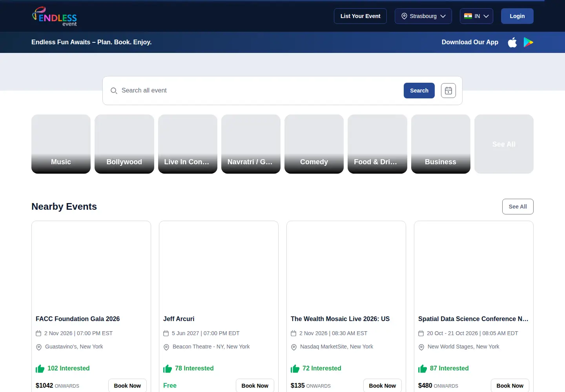The height and width of the screenshot is (392, 565).
Task: Open the calendar date picker icon
Action: coord(448,91)
